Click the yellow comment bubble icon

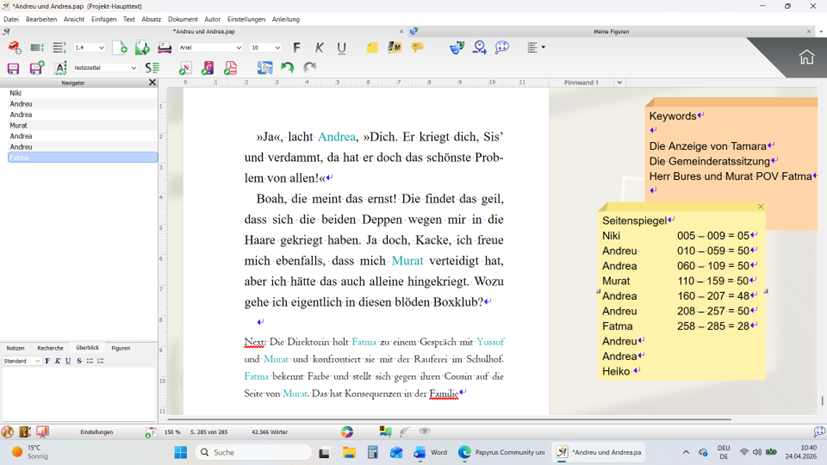tap(417, 47)
